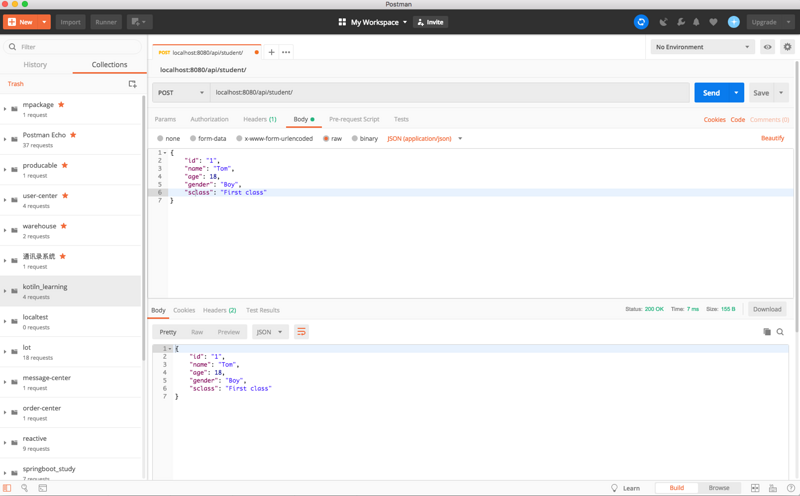Open the Save options arrow
The width and height of the screenshot is (800, 496).
tap(781, 92)
